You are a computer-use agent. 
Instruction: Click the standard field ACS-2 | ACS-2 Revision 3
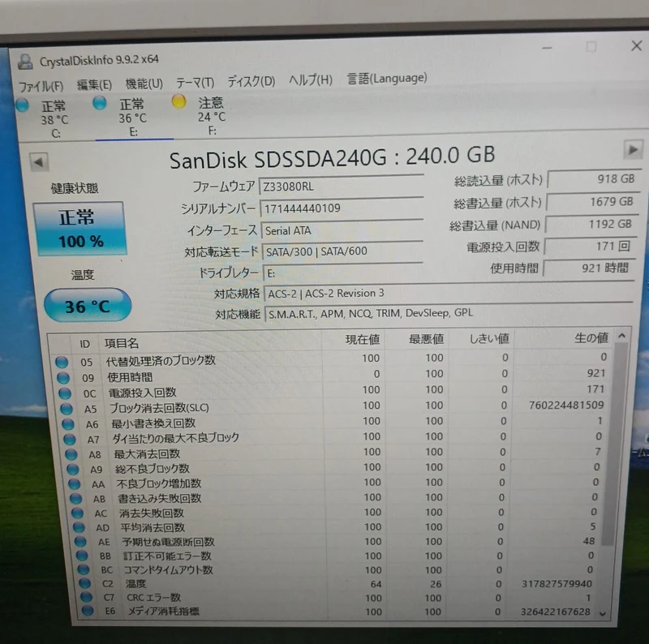449,293
